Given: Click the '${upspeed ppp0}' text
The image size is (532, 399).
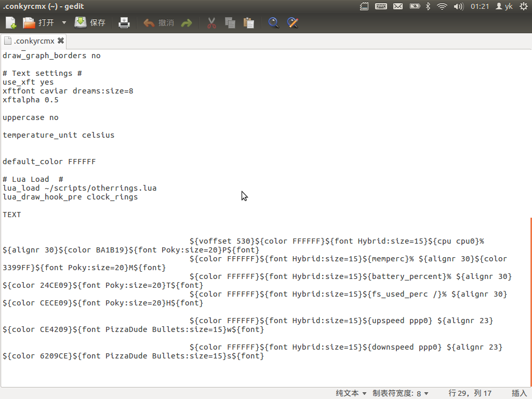Looking at the screenshot, I should click(x=397, y=321).
